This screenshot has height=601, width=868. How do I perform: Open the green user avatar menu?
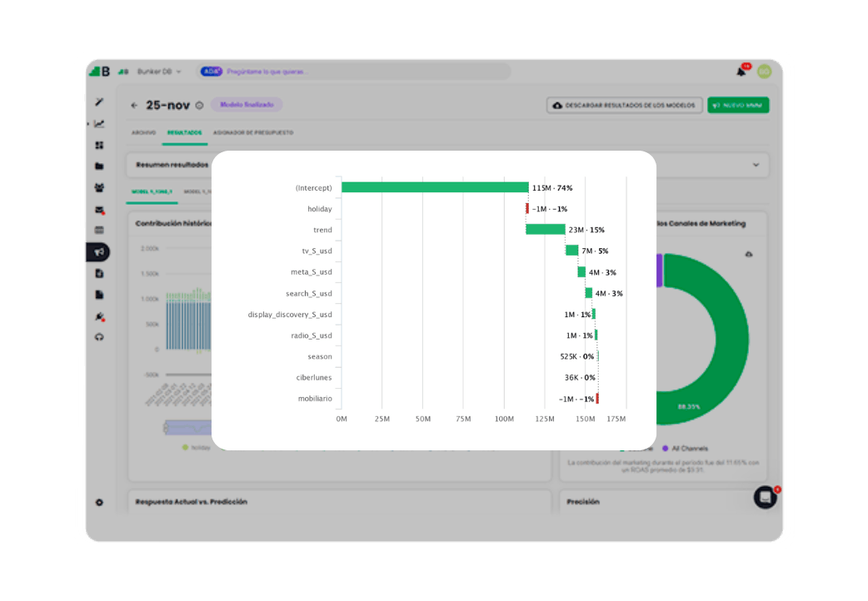pos(765,72)
